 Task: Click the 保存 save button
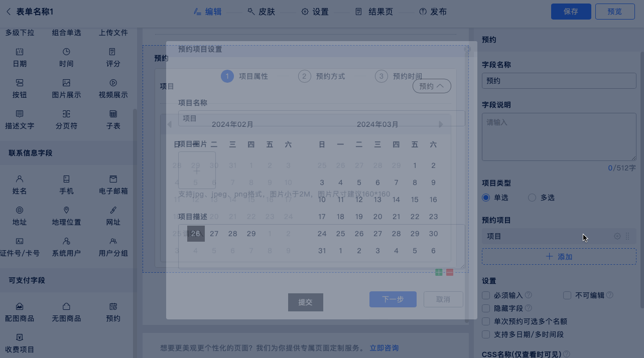pyautogui.click(x=570, y=12)
